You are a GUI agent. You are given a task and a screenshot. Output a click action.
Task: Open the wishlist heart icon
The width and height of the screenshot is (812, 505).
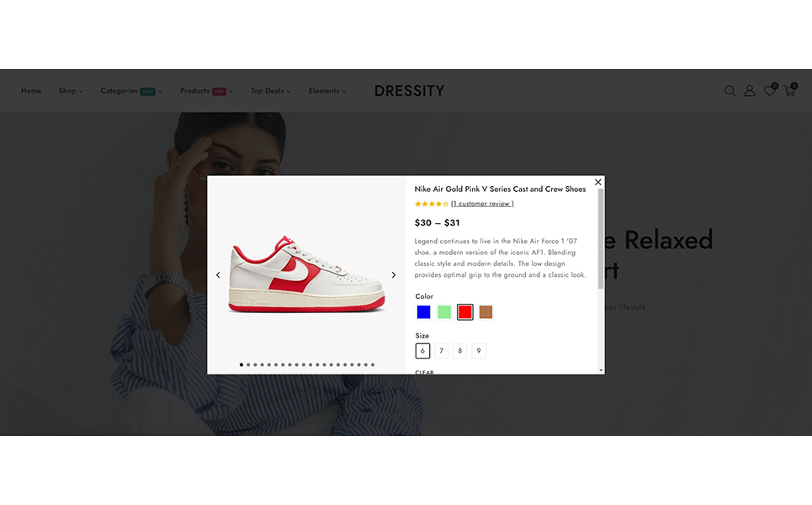pos(770,90)
